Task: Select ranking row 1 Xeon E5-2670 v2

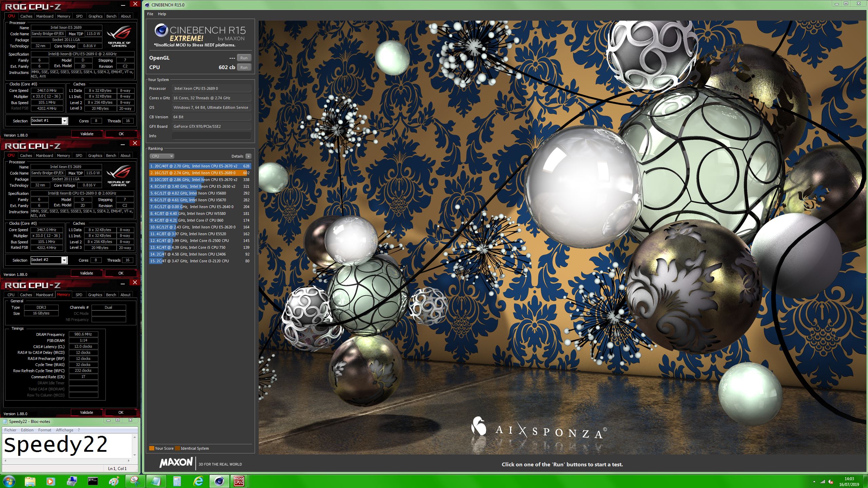Action: pos(200,166)
